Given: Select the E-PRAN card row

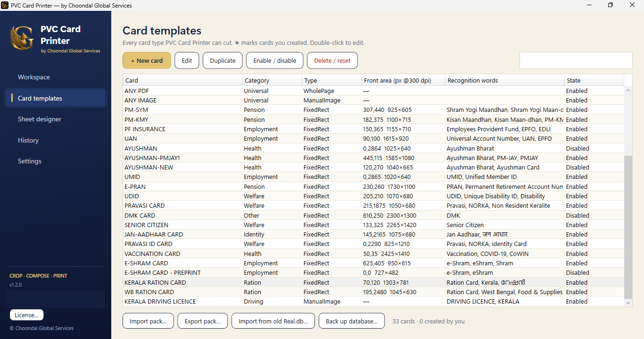Looking at the screenshot, I should click(373, 186).
